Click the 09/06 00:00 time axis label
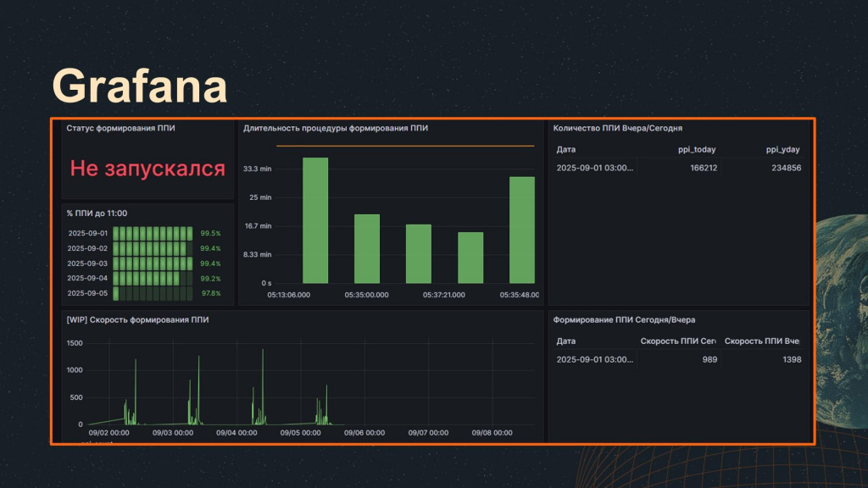This screenshot has width=868, height=488. click(x=364, y=433)
